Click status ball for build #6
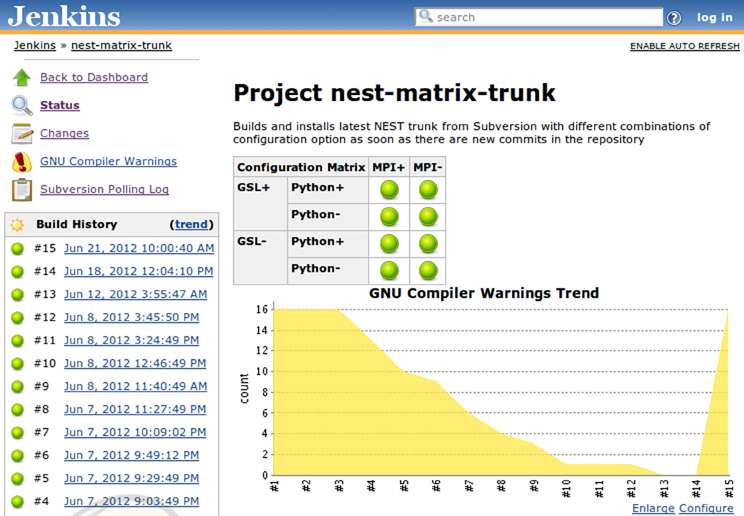 point(18,456)
